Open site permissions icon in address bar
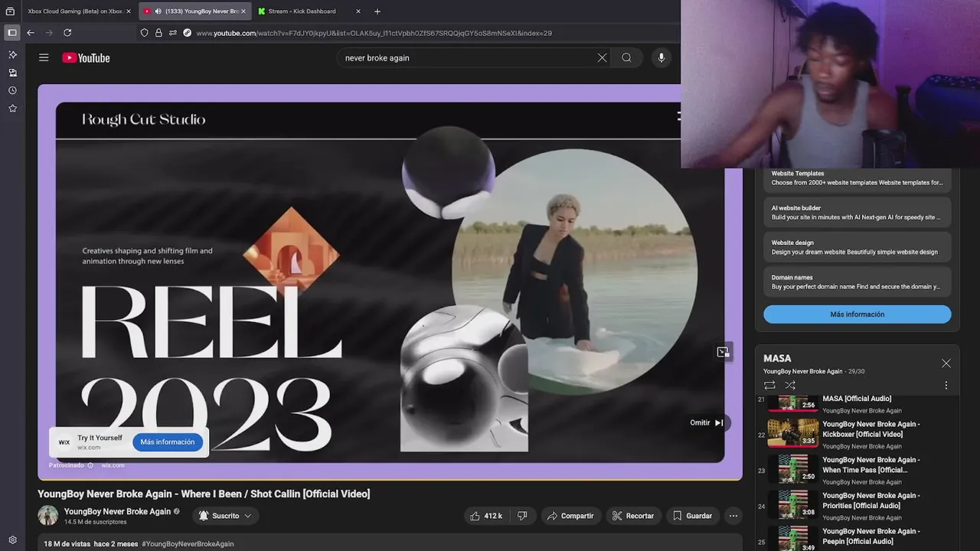 (173, 33)
